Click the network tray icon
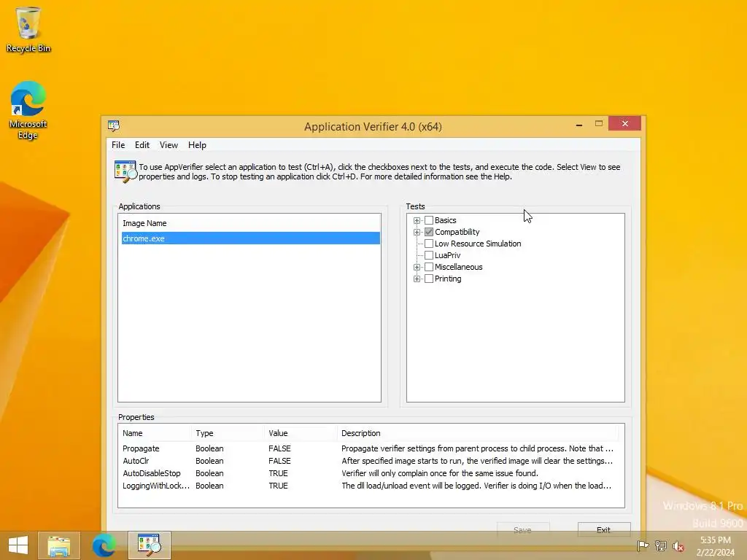Screen dimensions: 747x560 coord(661,545)
